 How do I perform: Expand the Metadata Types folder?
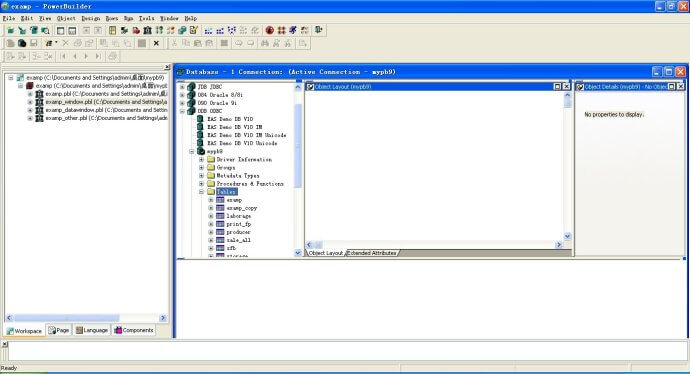[x=202, y=176]
